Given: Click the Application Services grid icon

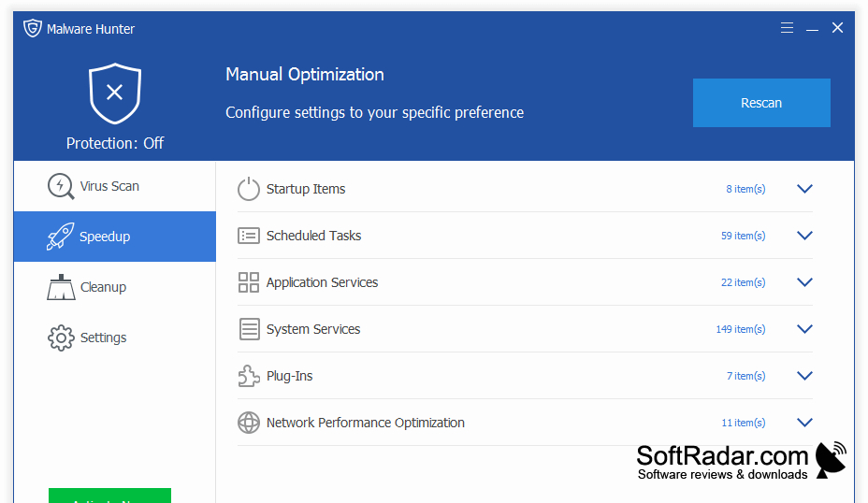Looking at the screenshot, I should [x=249, y=282].
